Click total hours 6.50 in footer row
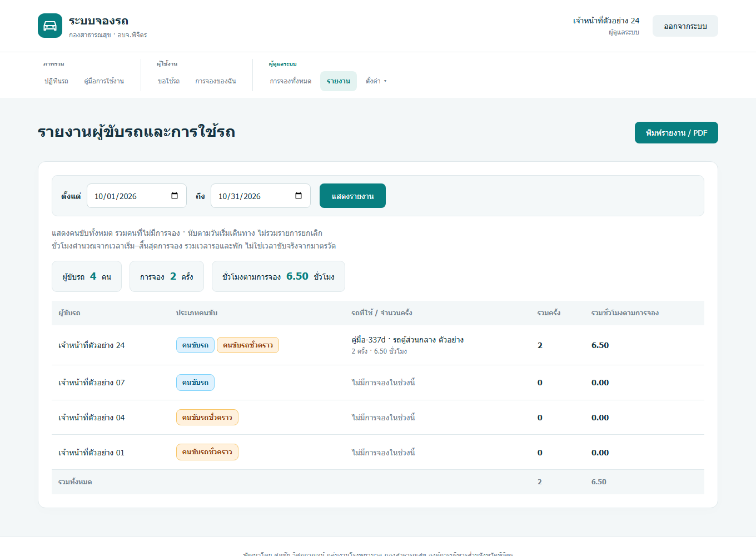The width and height of the screenshot is (756, 556). click(599, 482)
